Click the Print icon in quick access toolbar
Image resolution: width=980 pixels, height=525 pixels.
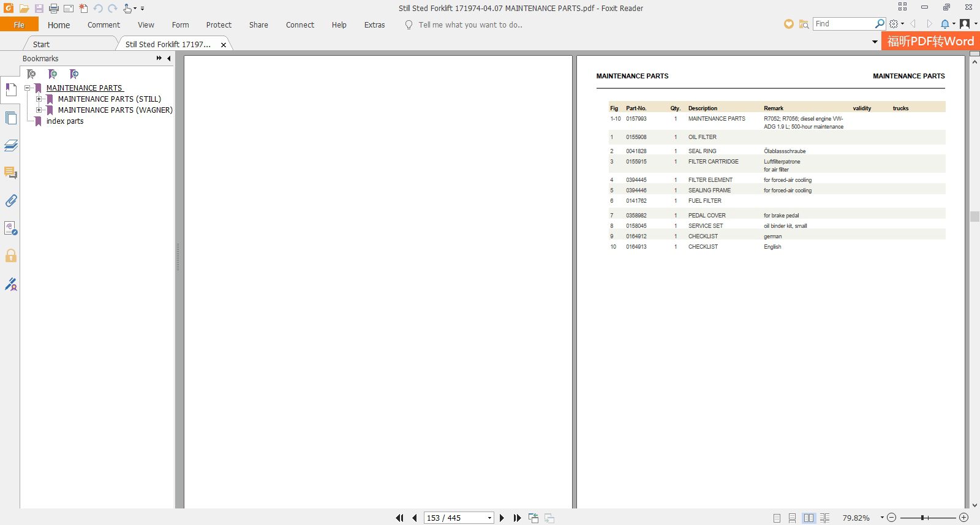click(54, 9)
